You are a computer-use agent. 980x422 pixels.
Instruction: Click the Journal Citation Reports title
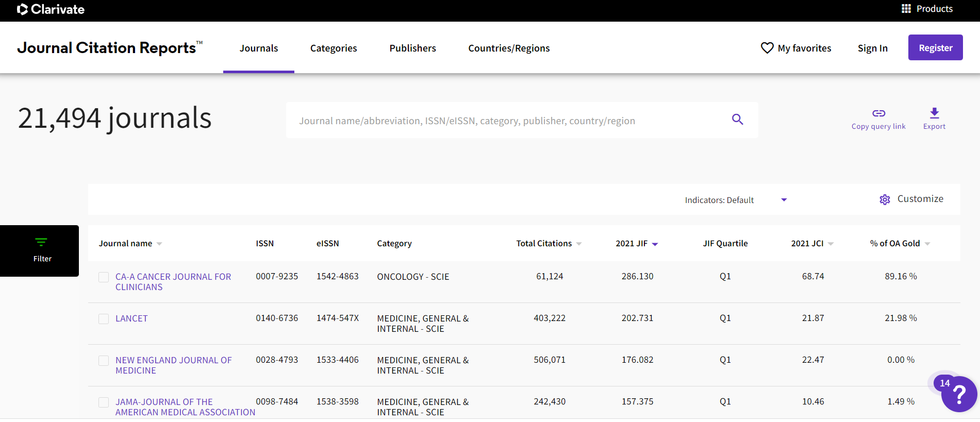click(110, 48)
